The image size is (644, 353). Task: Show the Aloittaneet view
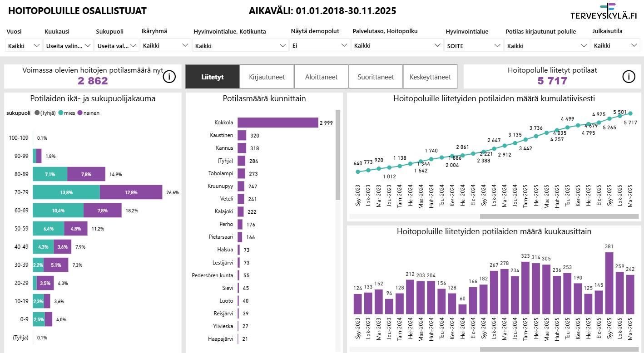click(x=321, y=77)
